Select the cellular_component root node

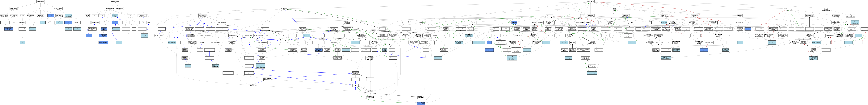[x=115, y=2]
